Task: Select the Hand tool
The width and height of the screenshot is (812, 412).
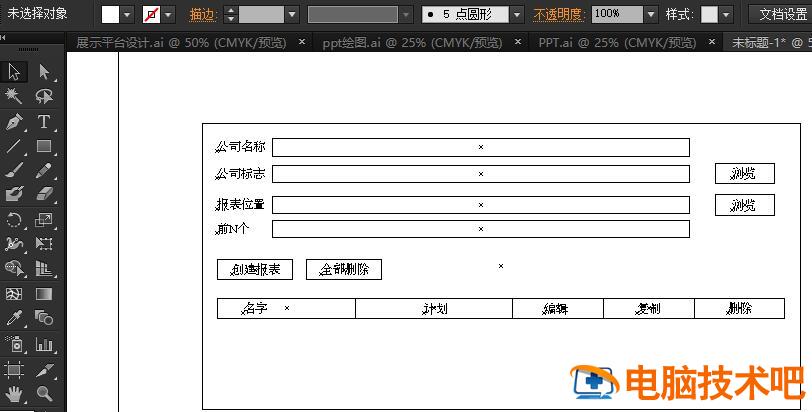Action: 14,394
